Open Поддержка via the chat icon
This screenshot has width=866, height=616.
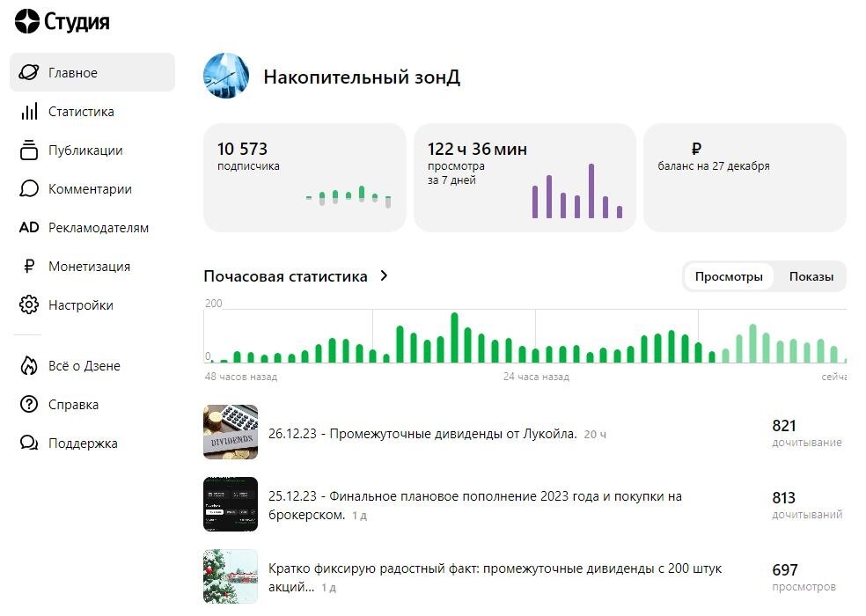[30, 443]
